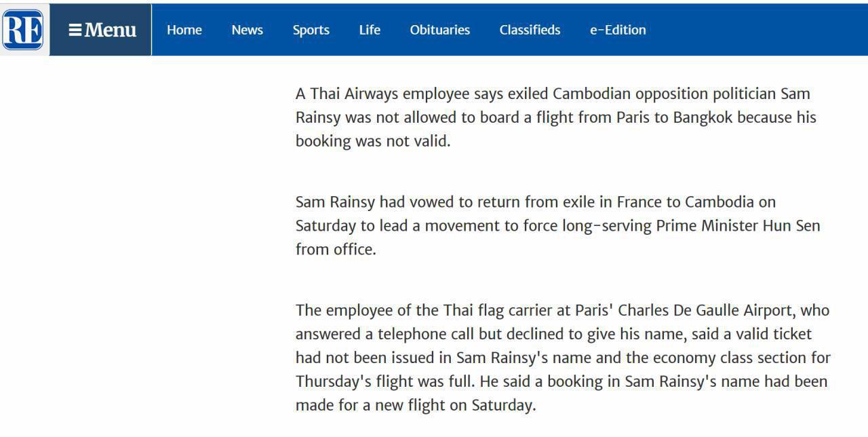Click the word "Bangkok" in the article
Screen dimensions: 868x437
(x=703, y=117)
